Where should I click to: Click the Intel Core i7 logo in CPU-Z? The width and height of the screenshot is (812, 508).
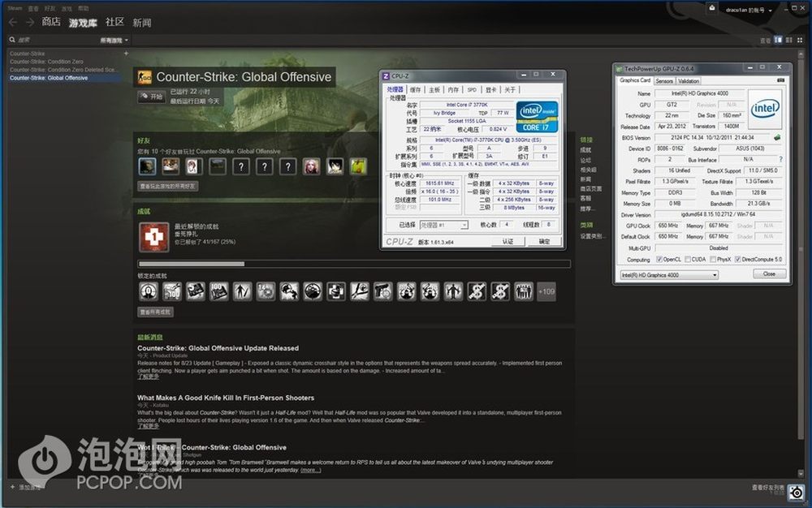click(x=537, y=117)
